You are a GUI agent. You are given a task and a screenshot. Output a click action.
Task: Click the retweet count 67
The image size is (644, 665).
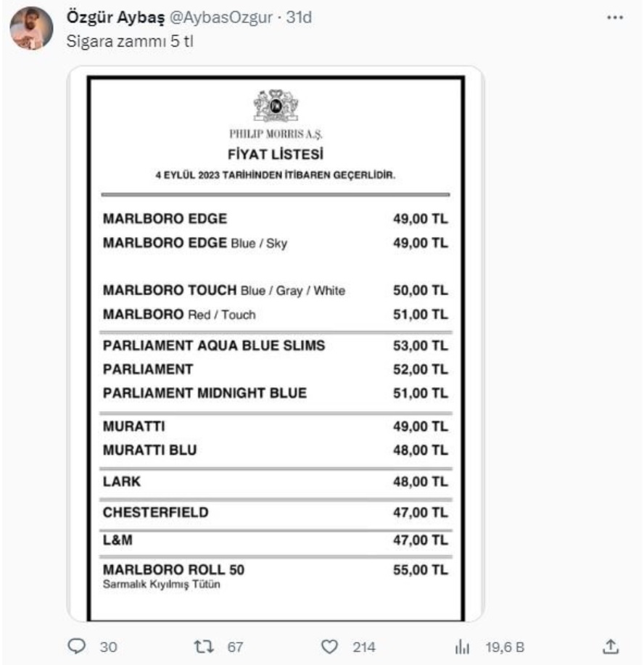(236, 647)
